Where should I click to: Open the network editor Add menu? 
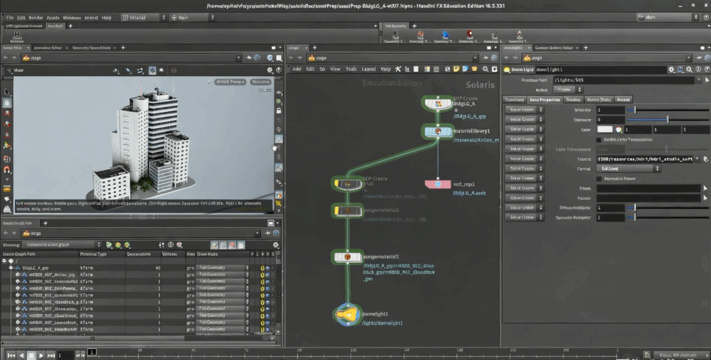(x=296, y=69)
